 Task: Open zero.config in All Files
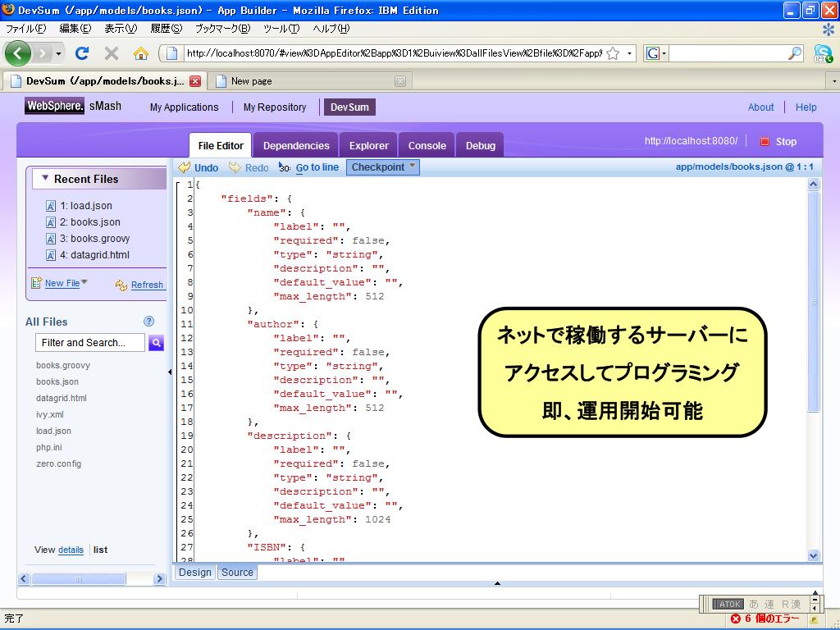click(59, 464)
